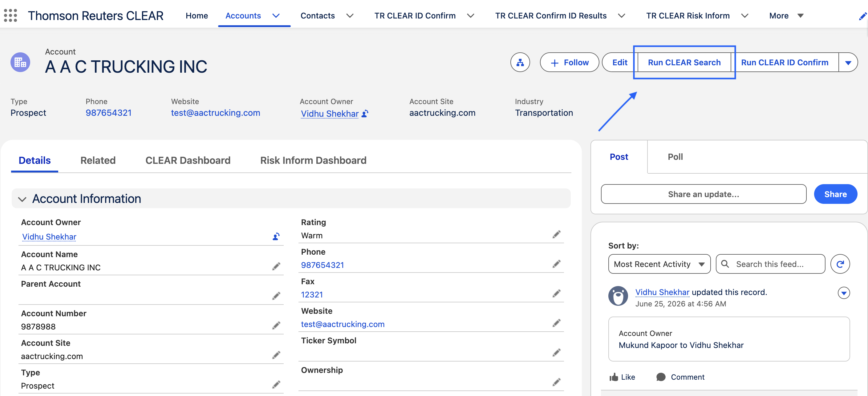The height and width of the screenshot is (396, 868).
Task: Show more record actions dropdown
Action: 848,62
